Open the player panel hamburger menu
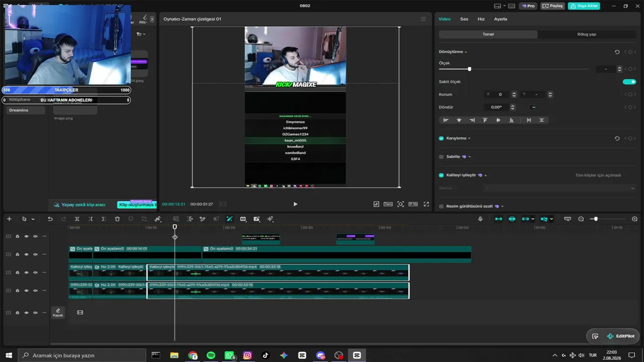 423,19
